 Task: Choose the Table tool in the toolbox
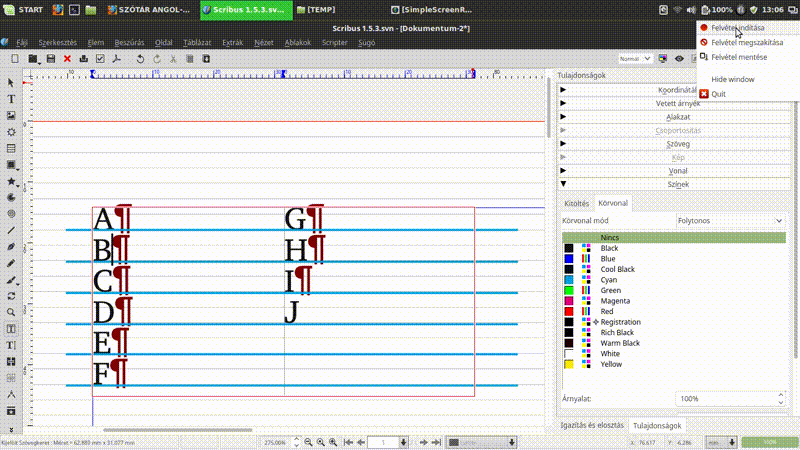[x=11, y=148]
